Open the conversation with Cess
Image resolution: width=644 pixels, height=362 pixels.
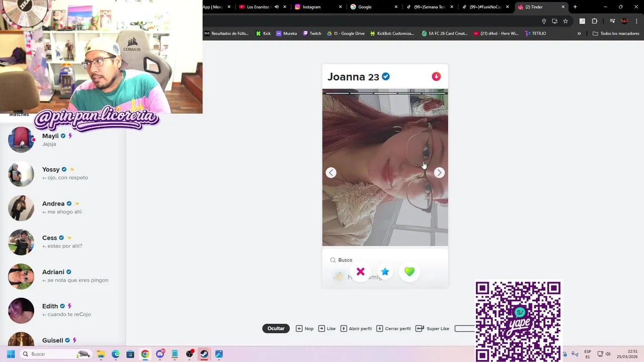(x=63, y=242)
